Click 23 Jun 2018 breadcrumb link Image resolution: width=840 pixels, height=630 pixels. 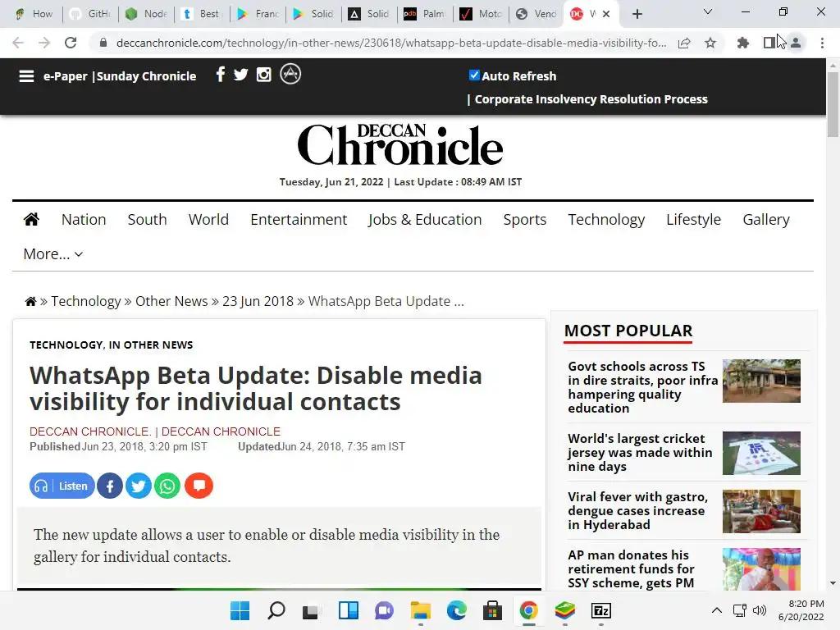tap(258, 301)
